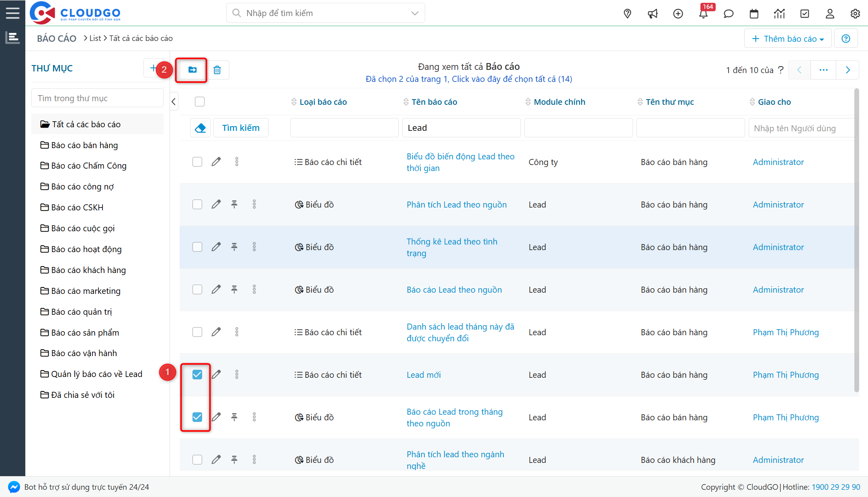
Task: Check the Báo cáo Lead theo nguồn row
Action: [x=197, y=289]
